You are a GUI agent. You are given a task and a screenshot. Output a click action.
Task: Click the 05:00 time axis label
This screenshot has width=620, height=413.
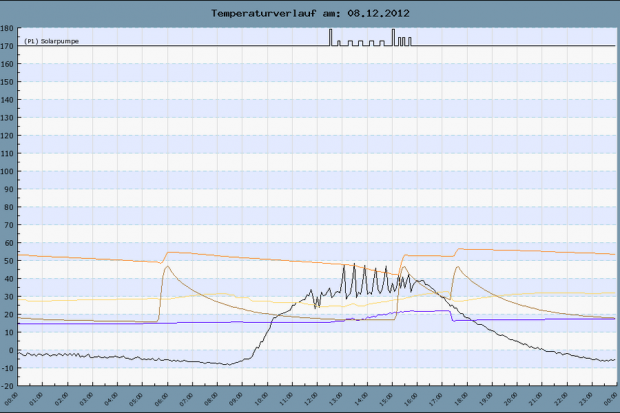136,399
